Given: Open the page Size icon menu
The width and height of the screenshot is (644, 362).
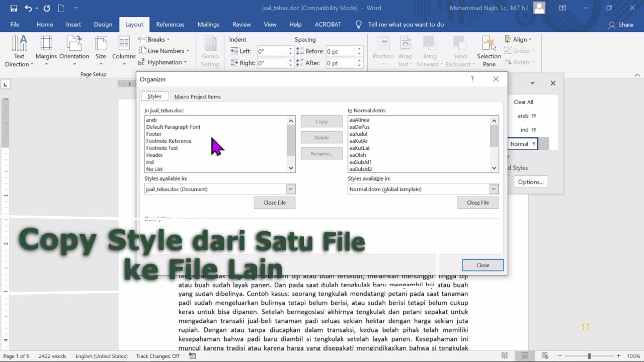Looking at the screenshot, I should tap(101, 48).
